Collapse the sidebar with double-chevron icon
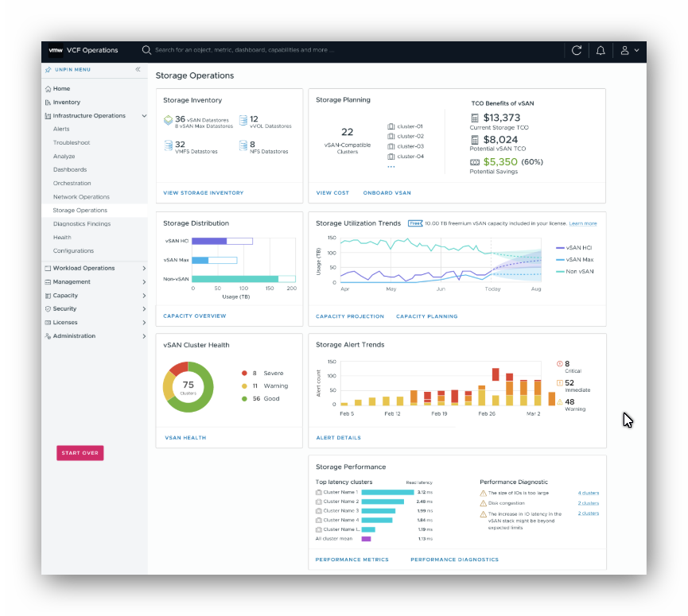Image resolution: width=688 pixels, height=616 pixels. point(138,69)
